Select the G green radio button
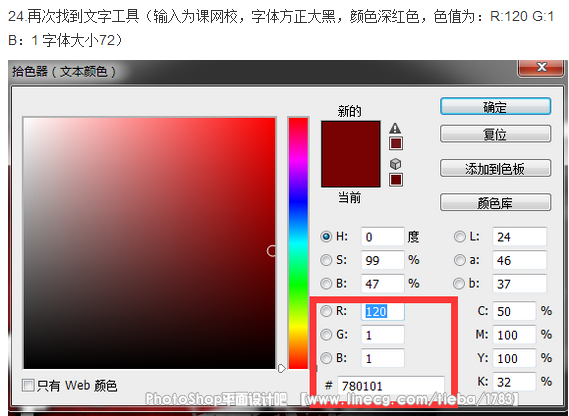This screenshot has width=569, height=416. pos(326,334)
